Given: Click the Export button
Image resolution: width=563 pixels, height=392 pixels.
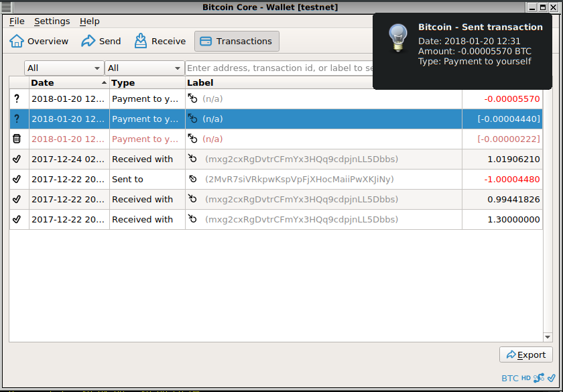Looking at the screenshot, I should coord(525,354).
